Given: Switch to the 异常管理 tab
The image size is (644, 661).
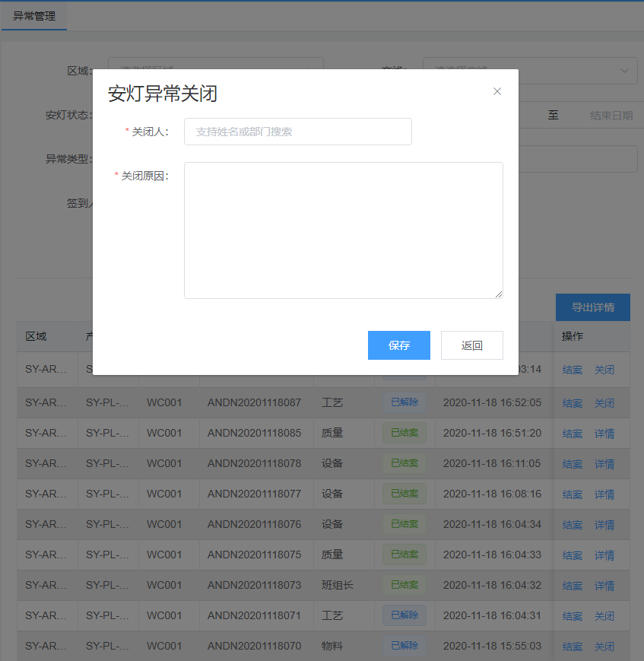Looking at the screenshot, I should [34, 15].
